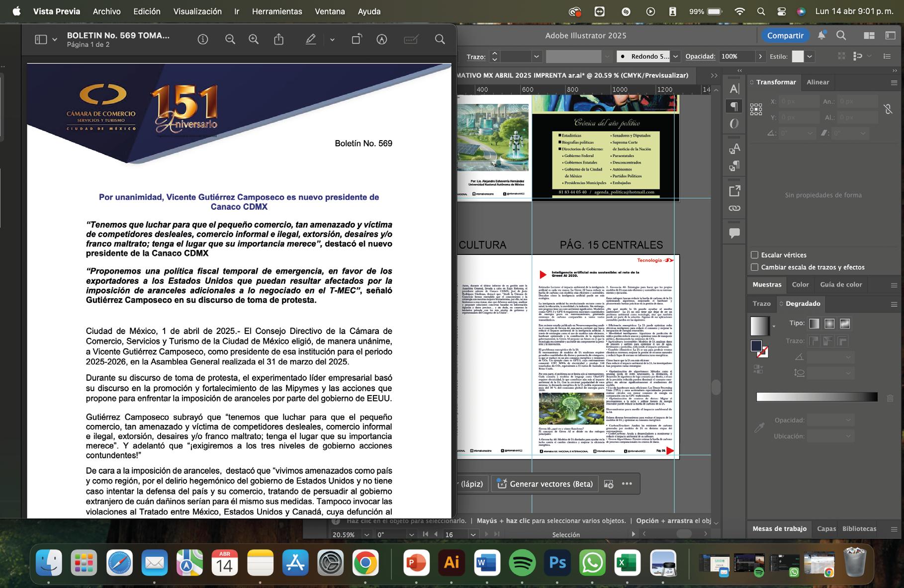Screen dimensions: 904x588
Task: Click Generar vectores (Beta) button
Action: [545, 484]
